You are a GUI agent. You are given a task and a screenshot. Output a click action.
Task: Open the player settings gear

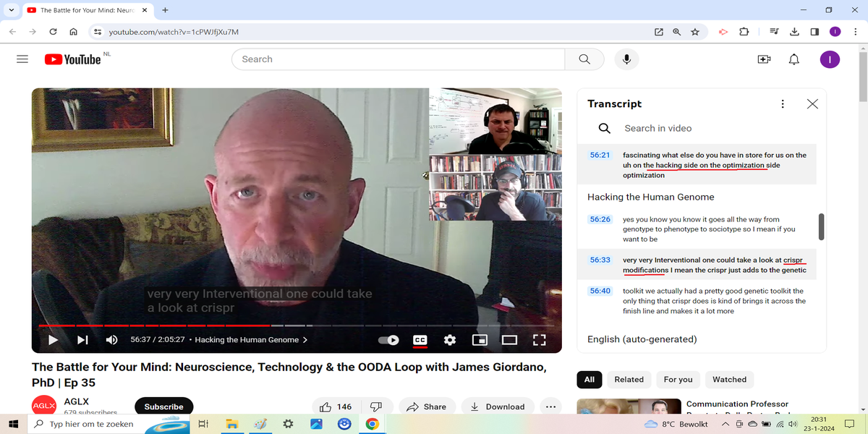449,339
